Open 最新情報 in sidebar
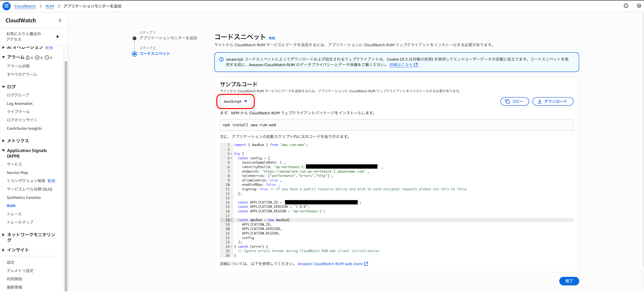Image resolution: width=644 pixels, height=292 pixels. (x=14, y=287)
